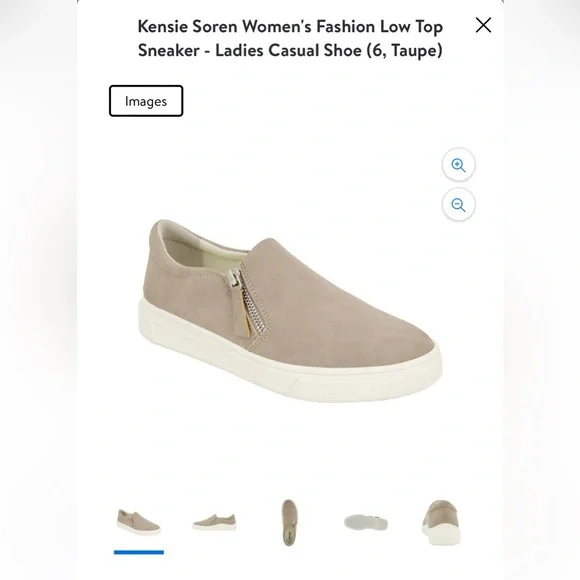Click "Fashion Low Top" in the product heading
This screenshot has width=580, height=580.
point(380,27)
